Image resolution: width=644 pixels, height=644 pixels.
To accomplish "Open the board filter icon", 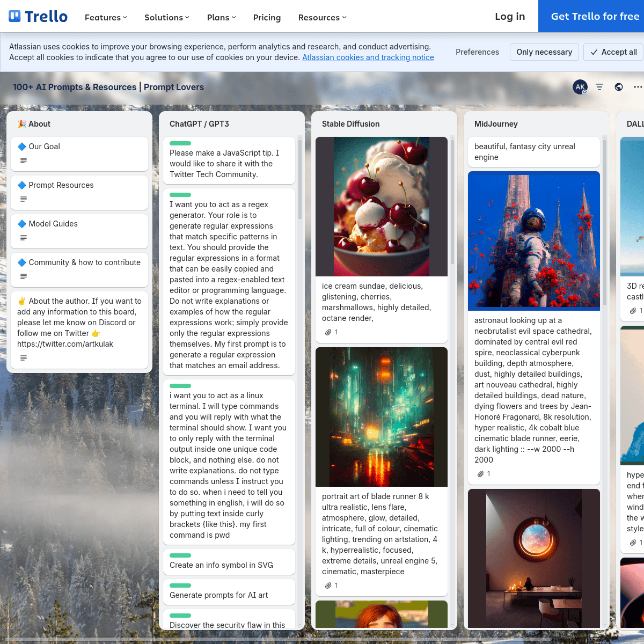I will (x=599, y=87).
